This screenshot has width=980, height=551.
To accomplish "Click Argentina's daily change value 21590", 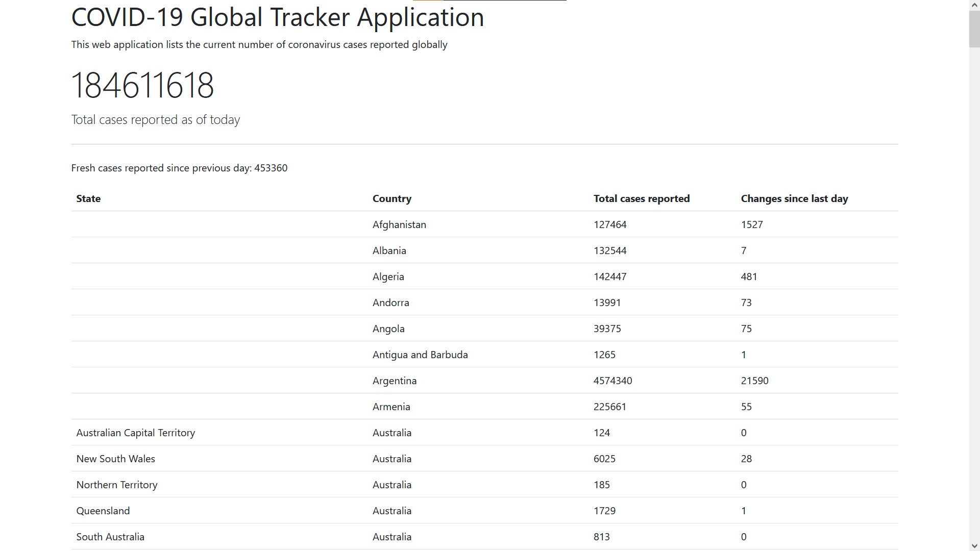I will pyautogui.click(x=754, y=381).
